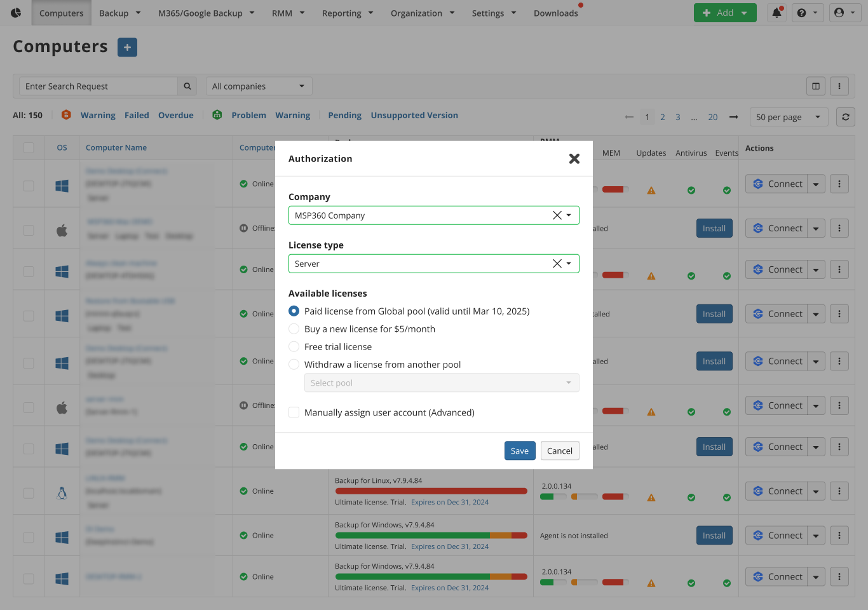Open the kebab menu beside the columns button

tap(839, 86)
